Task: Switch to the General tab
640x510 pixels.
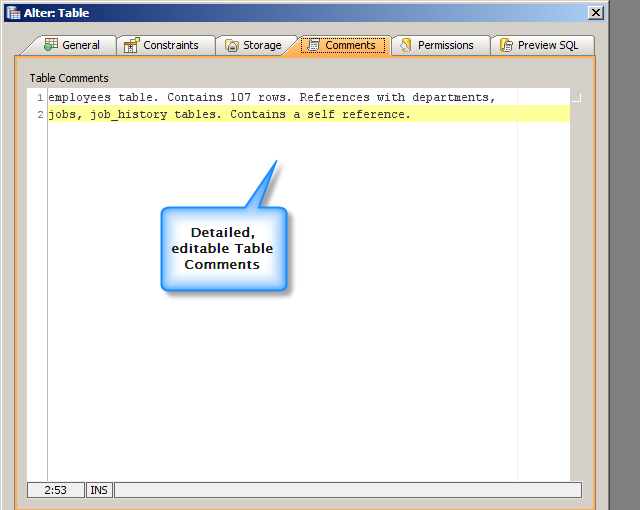Action: (71, 45)
